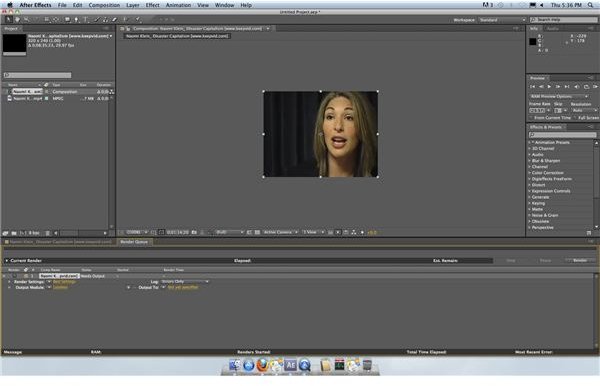Click the new folder icon in Project panel
Viewport: 600px width, 386px height.
[14, 233]
